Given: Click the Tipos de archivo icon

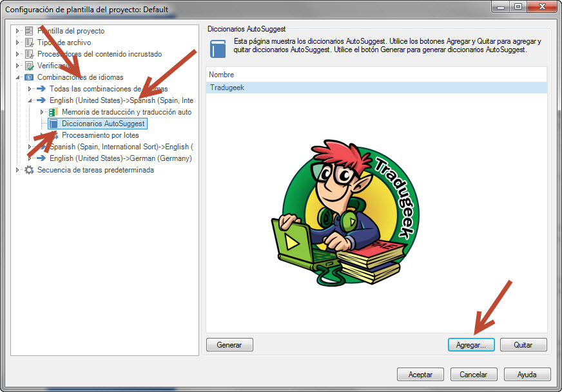Looking at the screenshot, I should coord(28,42).
